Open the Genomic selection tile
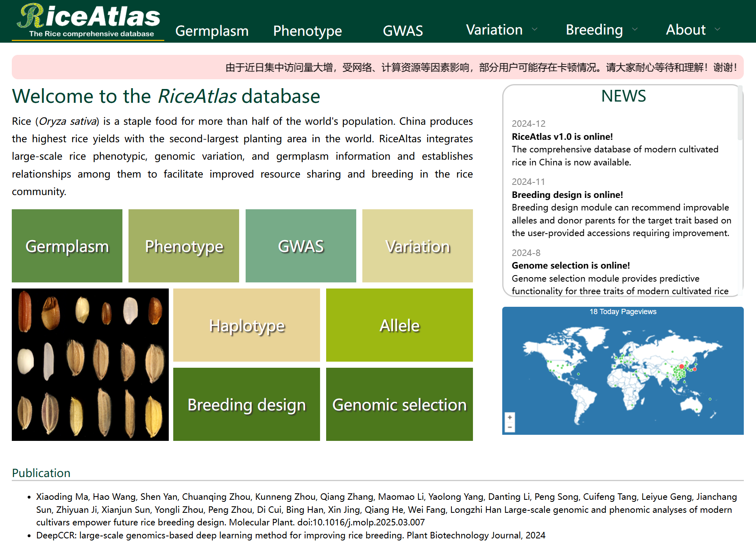The image size is (756, 551). (x=399, y=404)
